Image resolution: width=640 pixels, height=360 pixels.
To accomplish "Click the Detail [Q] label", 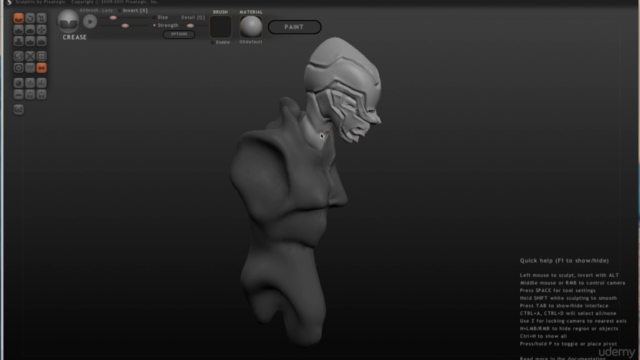I will pos(193,18).
